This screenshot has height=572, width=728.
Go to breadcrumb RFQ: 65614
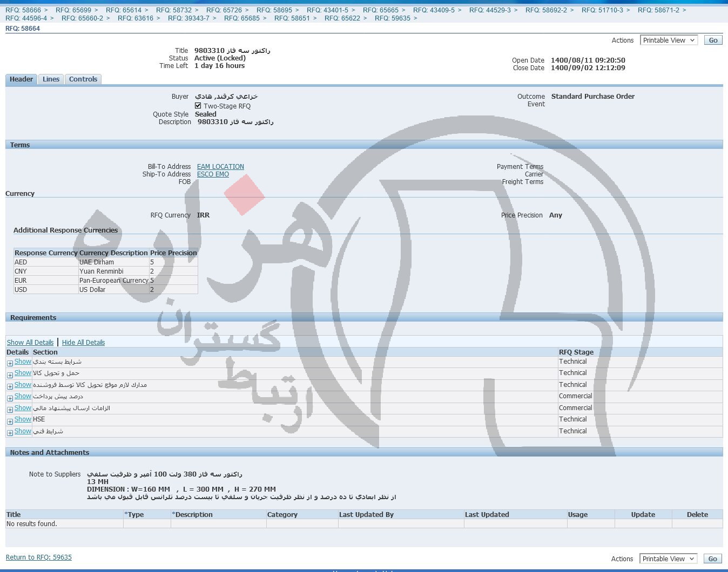click(124, 10)
